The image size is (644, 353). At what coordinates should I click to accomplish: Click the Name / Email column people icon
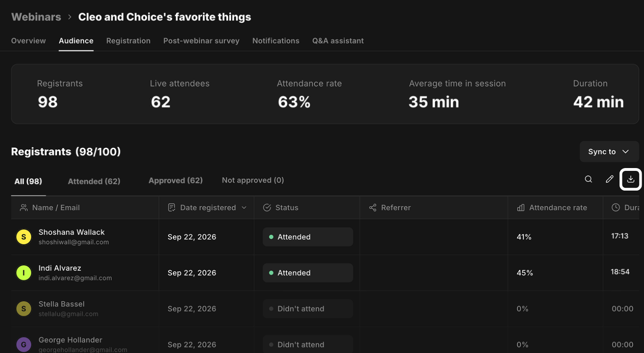pyautogui.click(x=23, y=207)
